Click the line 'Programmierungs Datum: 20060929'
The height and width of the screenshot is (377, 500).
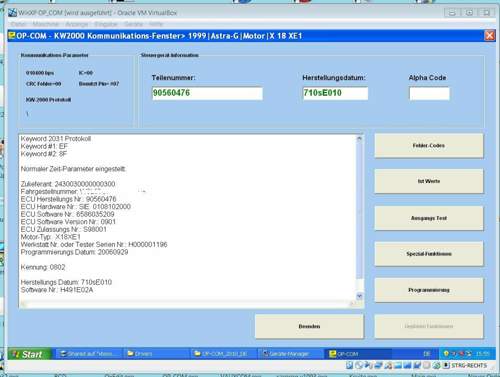pos(74,252)
